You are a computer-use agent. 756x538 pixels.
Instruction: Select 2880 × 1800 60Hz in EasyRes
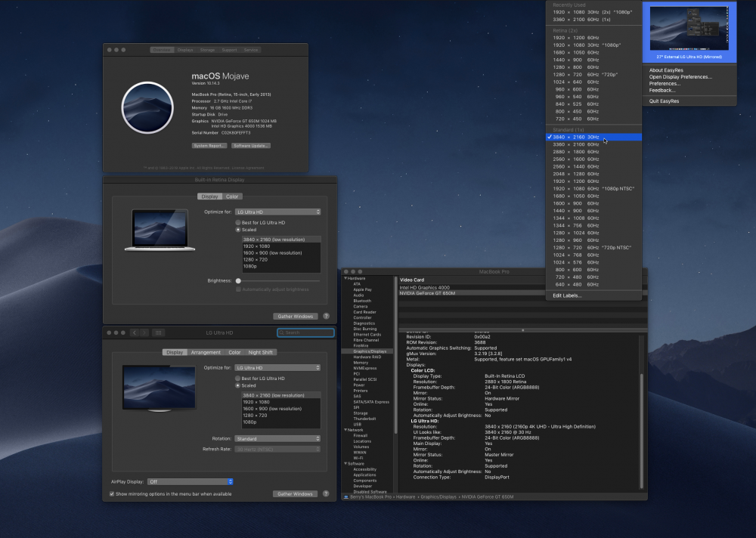point(593,152)
